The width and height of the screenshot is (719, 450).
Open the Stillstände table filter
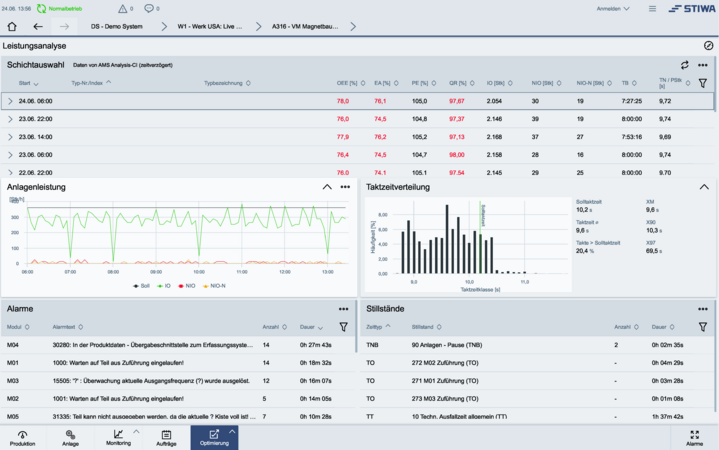pos(702,327)
